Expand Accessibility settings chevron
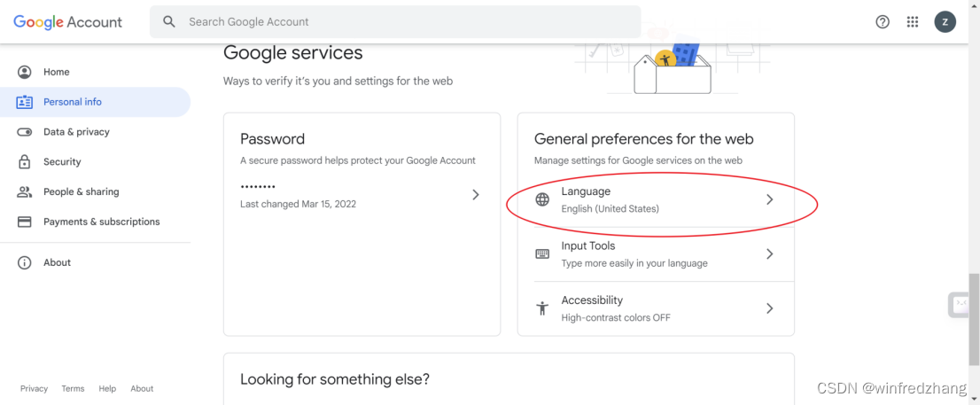The image size is (980, 405). [x=769, y=308]
